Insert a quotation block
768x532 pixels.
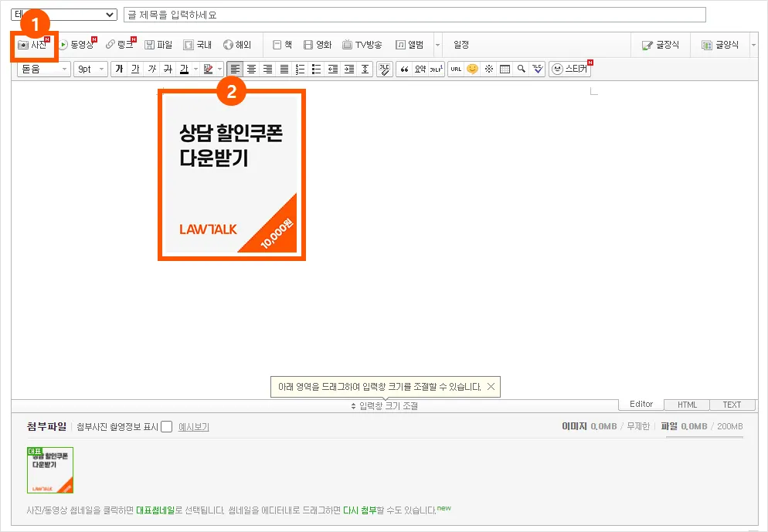click(404, 69)
